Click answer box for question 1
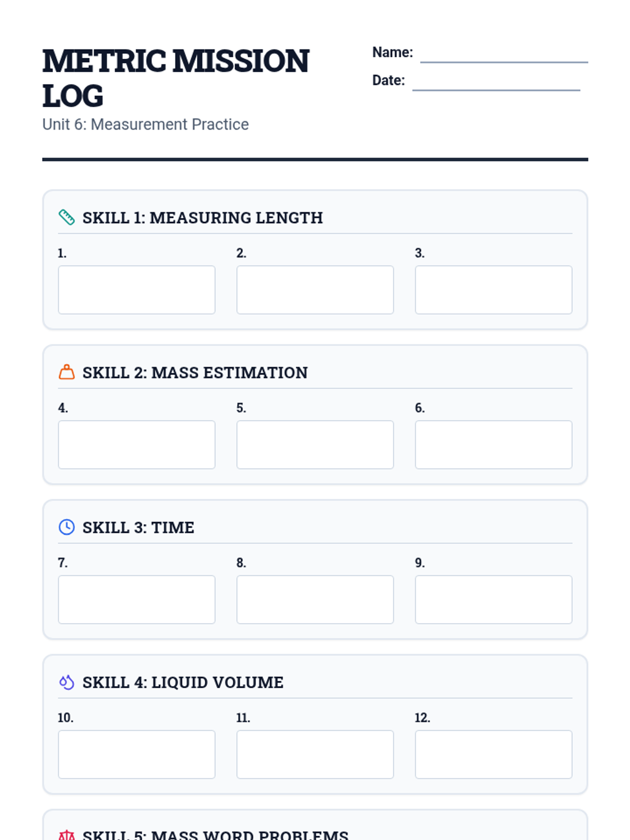The image size is (630, 840). tap(136, 290)
